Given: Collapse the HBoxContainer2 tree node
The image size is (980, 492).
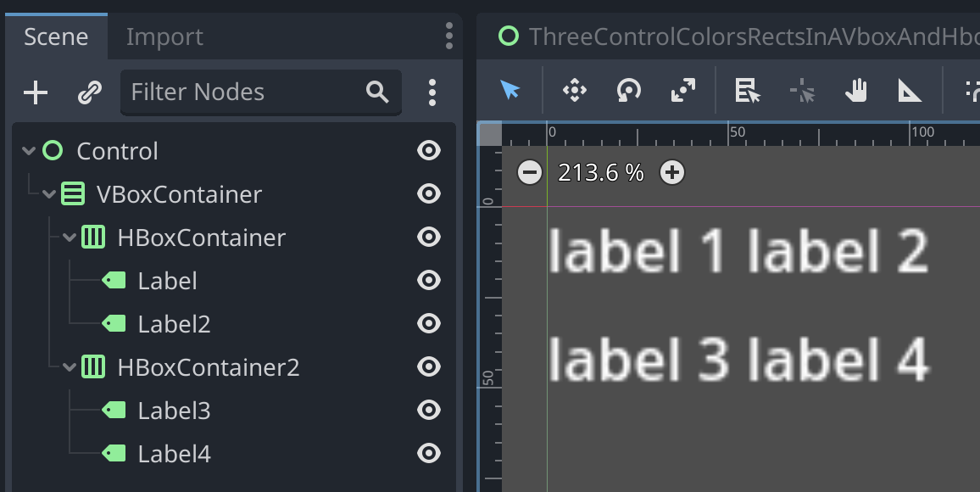Looking at the screenshot, I should 70,367.
